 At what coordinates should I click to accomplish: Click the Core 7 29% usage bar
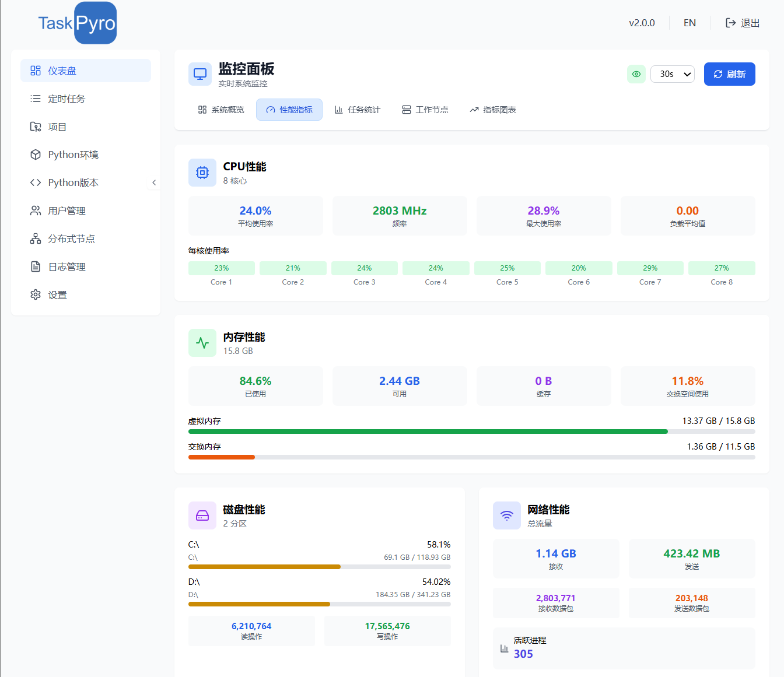pyautogui.click(x=650, y=268)
